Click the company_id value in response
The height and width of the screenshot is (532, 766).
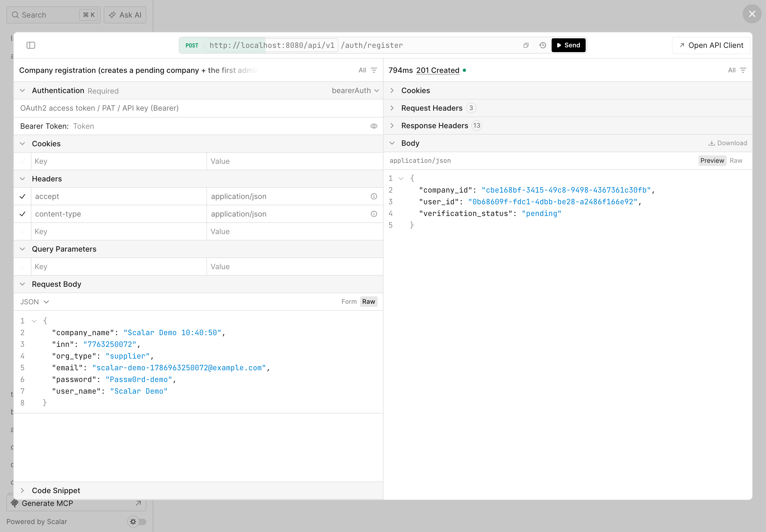click(x=566, y=190)
